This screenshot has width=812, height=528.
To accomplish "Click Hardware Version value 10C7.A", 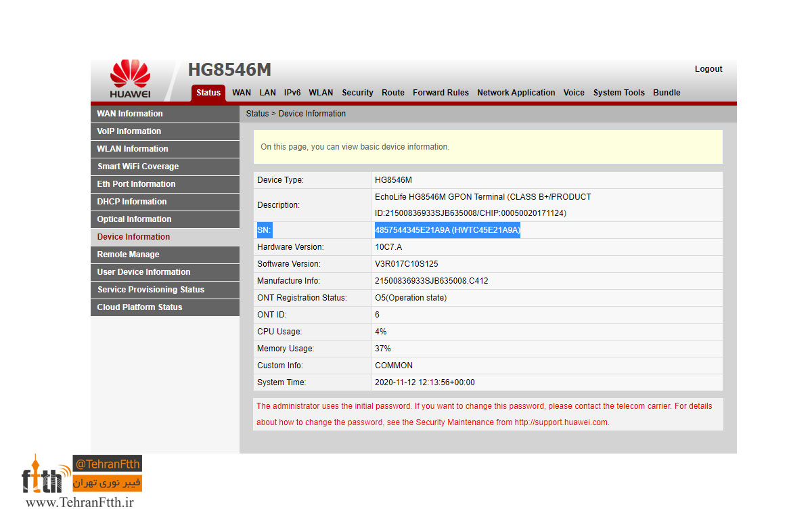I will click(388, 247).
